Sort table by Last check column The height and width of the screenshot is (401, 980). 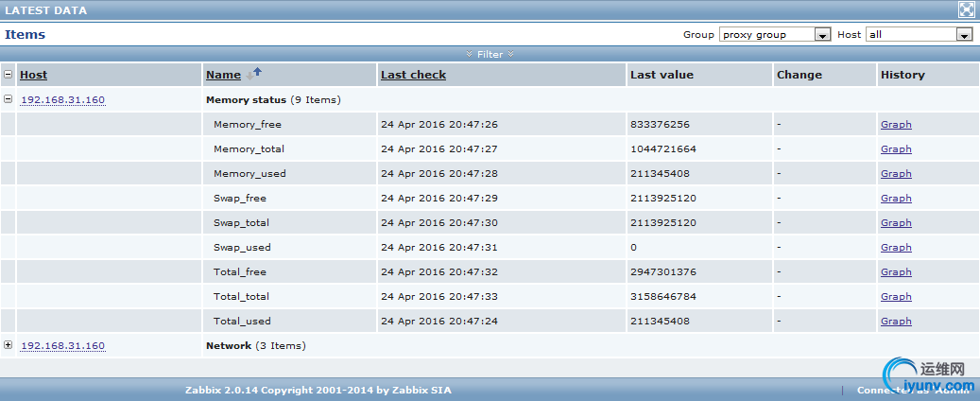[x=413, y=75]
